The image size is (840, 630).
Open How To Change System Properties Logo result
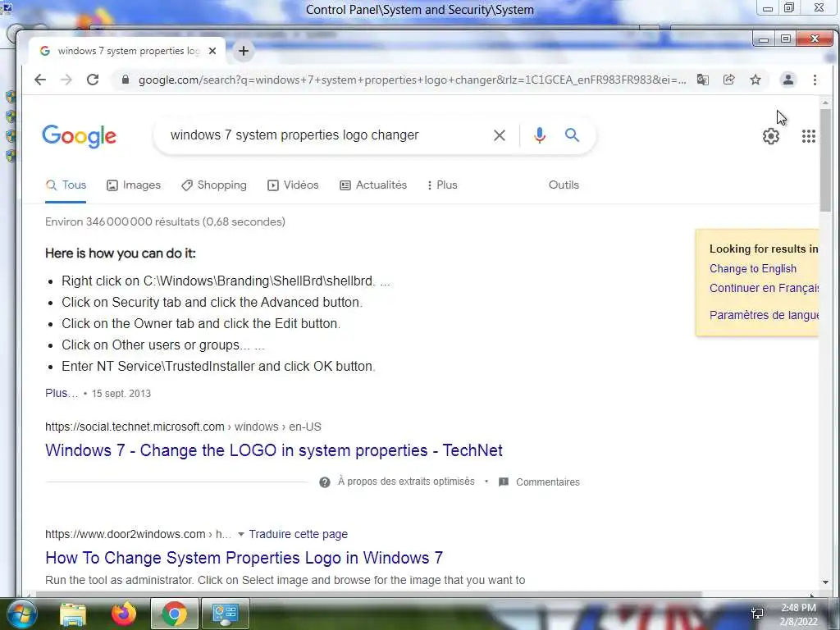point(244,558)
